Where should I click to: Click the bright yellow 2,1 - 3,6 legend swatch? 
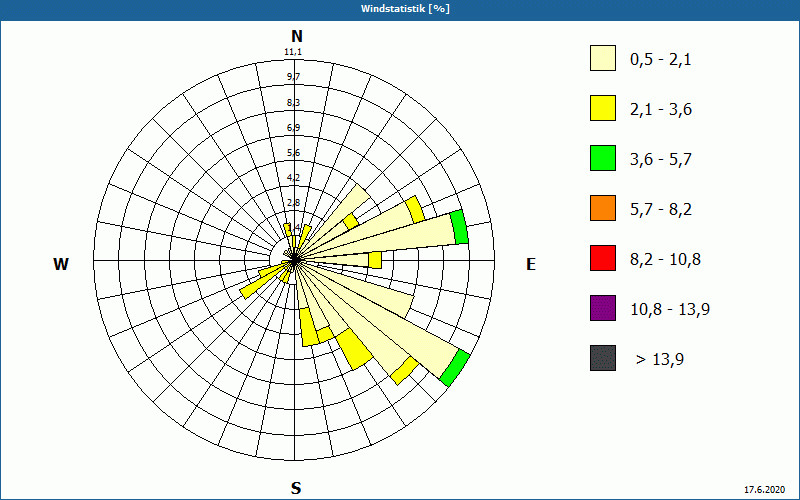[x=603, y=108]
